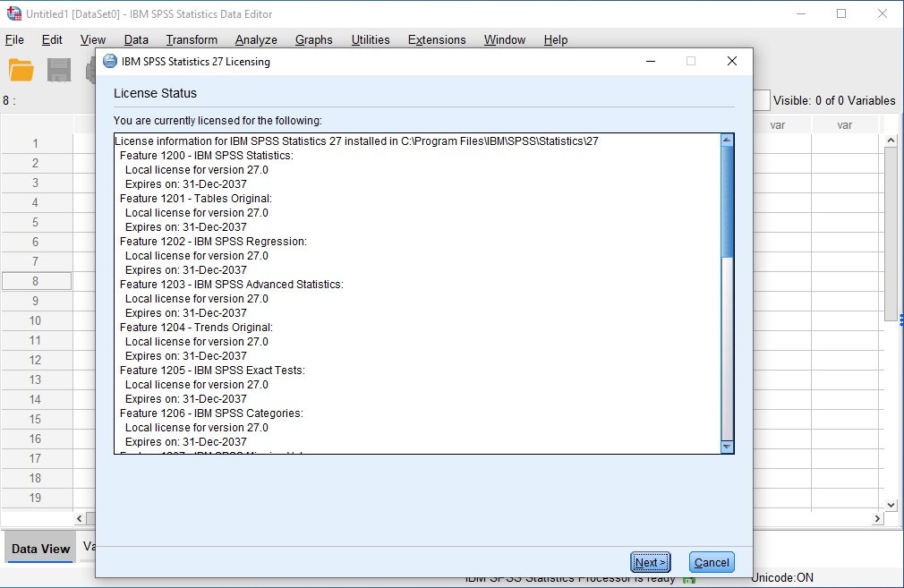Image resolution: width=904 pixels, height=588 pixels.
Task: Click the 'License information for IBM SPSS Statistics 27' line
Action: (356, 141)
